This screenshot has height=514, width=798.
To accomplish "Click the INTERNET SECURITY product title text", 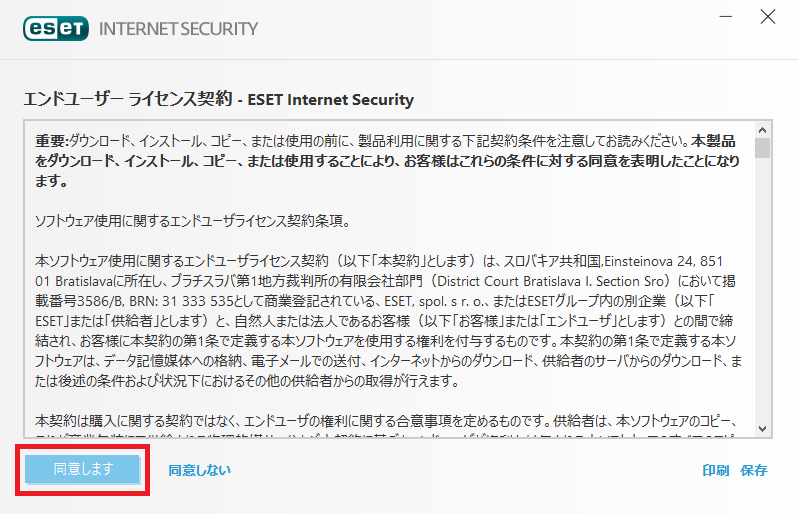I will click(x=179, y=29).
